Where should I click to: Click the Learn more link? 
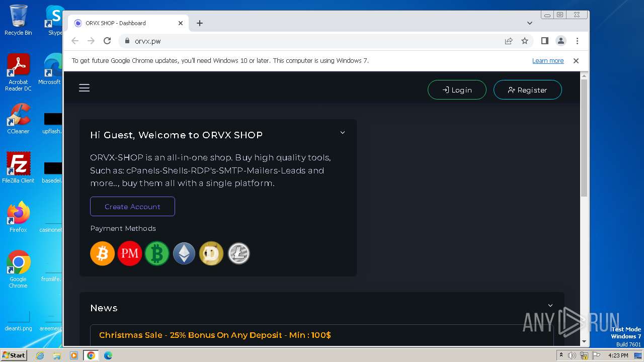pyautogui.click(x=548, y=61)
